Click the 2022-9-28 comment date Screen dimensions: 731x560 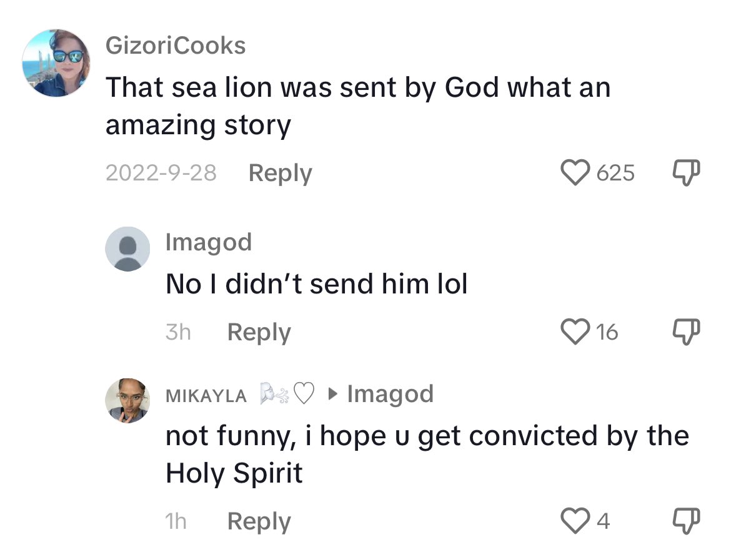pyautogui.click(x=161, y=173)
